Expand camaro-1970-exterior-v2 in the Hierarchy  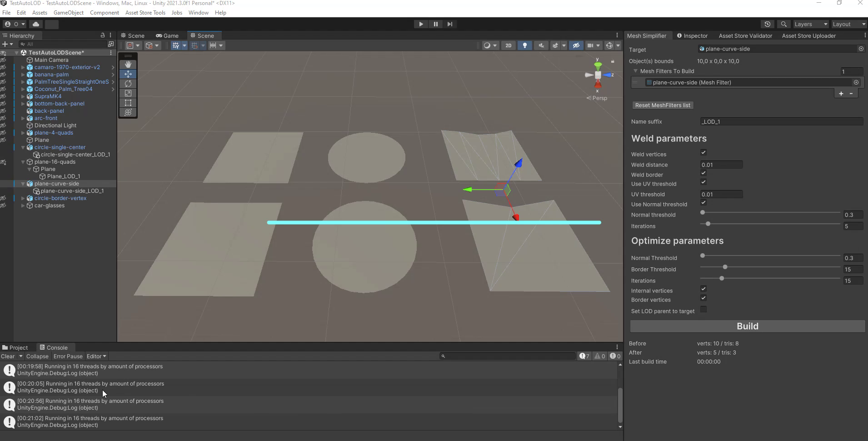tap(23, 67)
